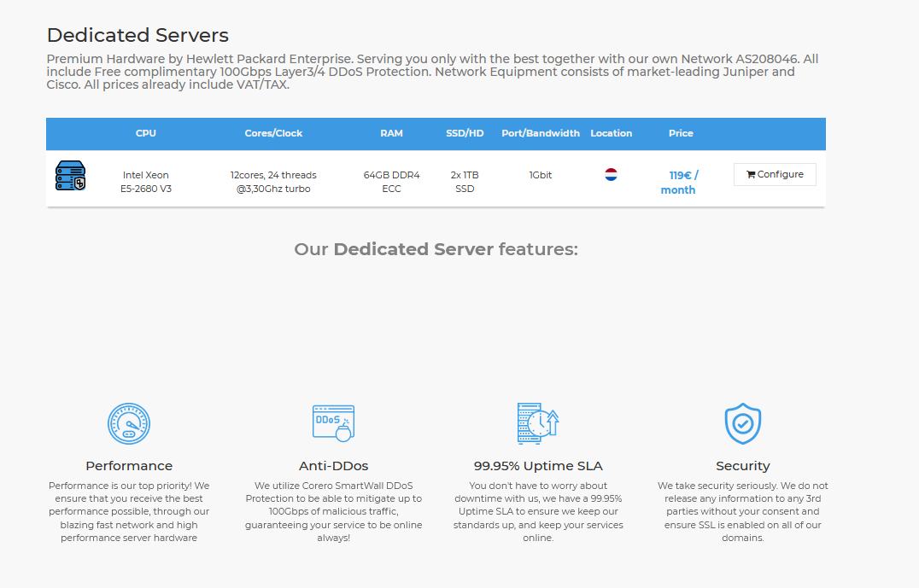919x588 pixels.
Task: Click the Performance speedometer icon
Action: pos(129,423)
